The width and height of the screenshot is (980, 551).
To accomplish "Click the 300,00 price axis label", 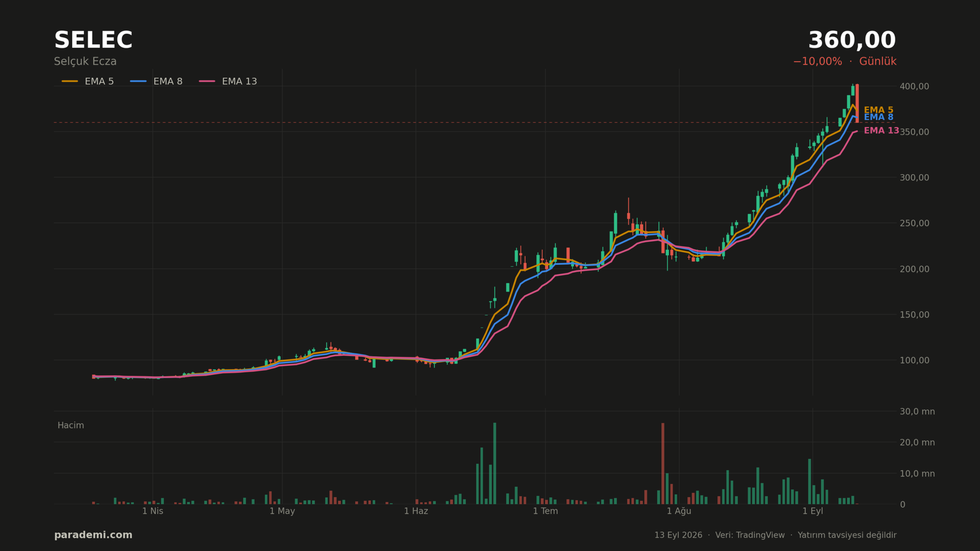I will (x=914, y=178).
